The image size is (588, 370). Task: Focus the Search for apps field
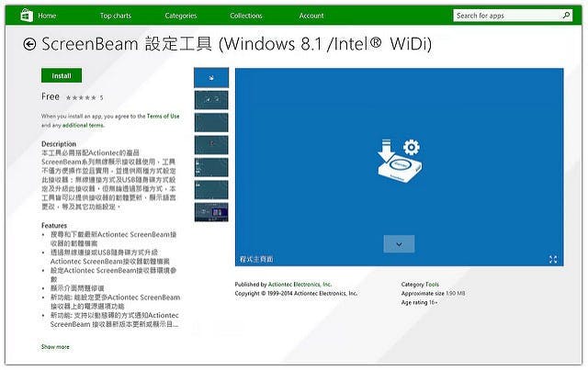pyautogui.click(x=513, y=16)
